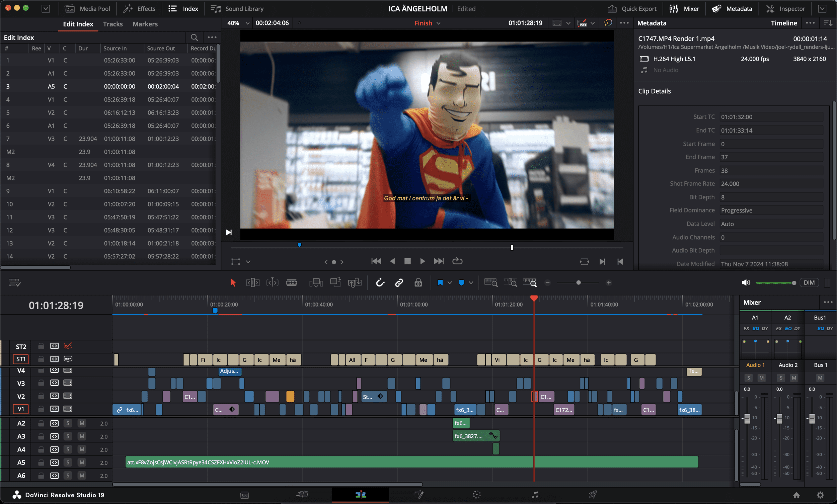Viewport: 837px width, 504px height.
Task: Adjust the Audio 2 fader
Action: click(779, 418)
